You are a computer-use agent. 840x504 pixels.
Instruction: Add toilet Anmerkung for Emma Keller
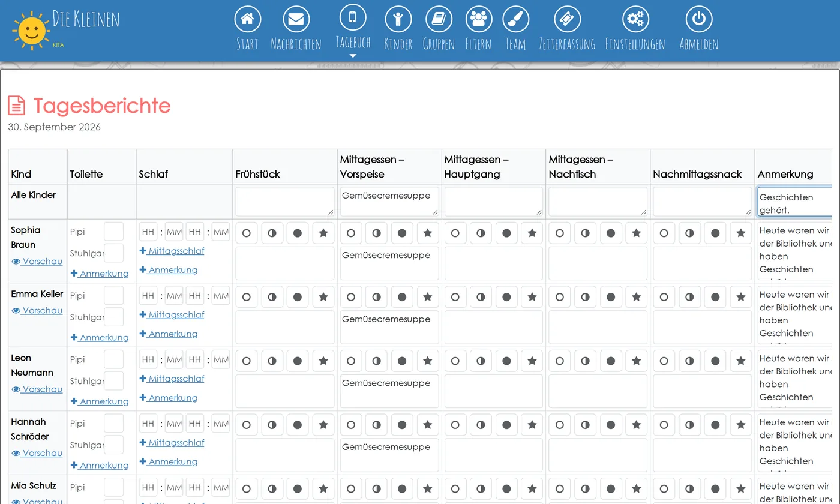tap(100, 338)
